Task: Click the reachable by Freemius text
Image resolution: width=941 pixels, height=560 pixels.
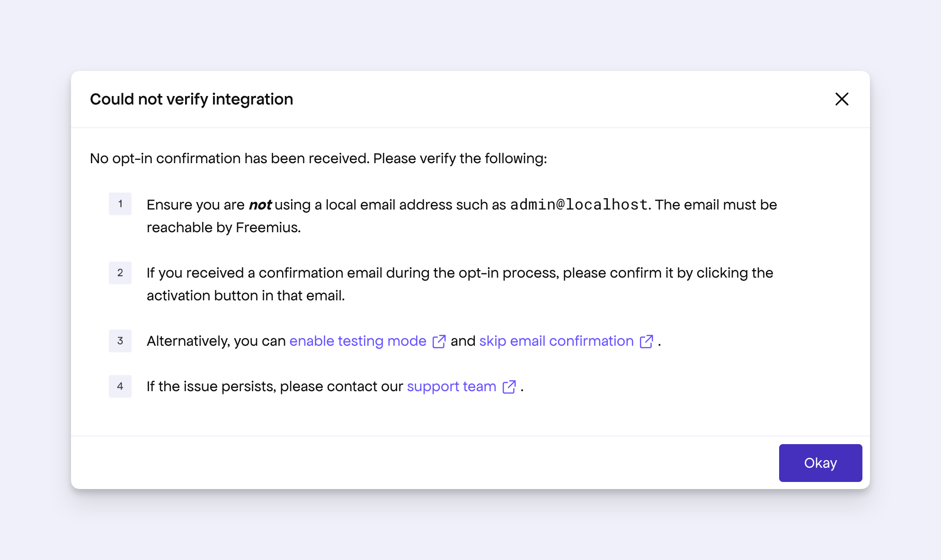Action: tap(223, 227)
